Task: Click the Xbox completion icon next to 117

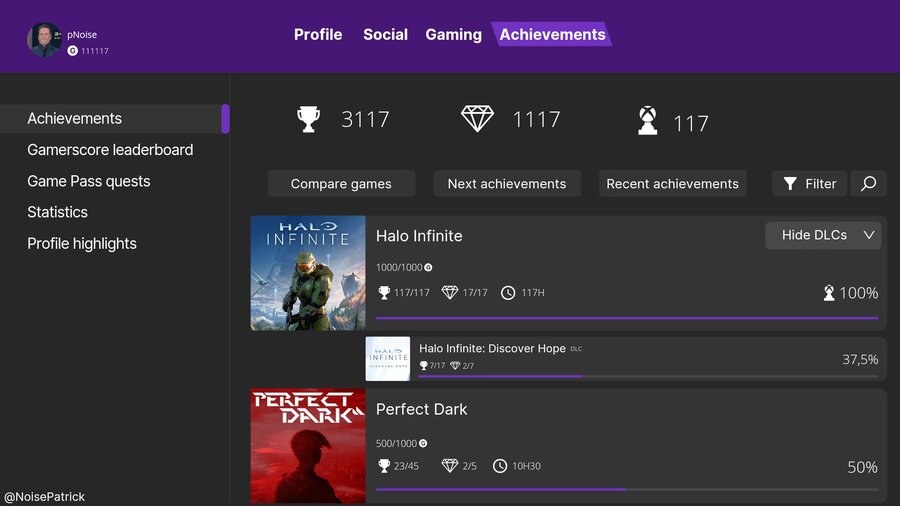Action: click(647, 120)
